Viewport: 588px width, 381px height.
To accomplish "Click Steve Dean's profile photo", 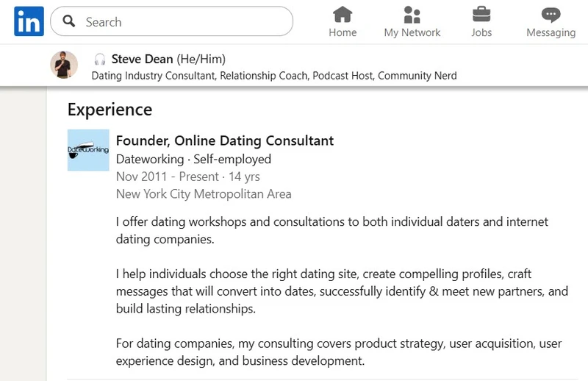I will (64, 65).
